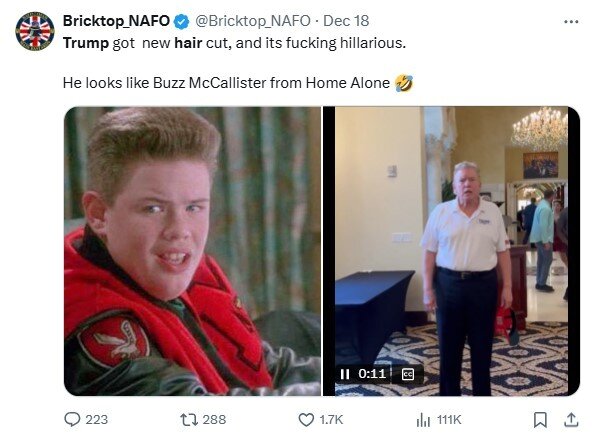The width and height of the screenshot is (592, 439).
Task: Share the tweet using upload arrow icon
Action: coord(571,419)
